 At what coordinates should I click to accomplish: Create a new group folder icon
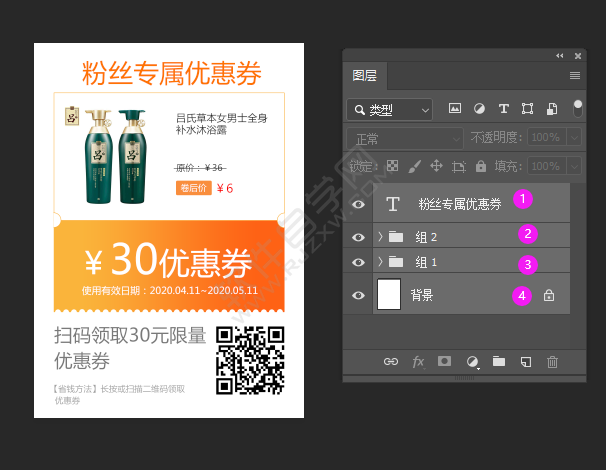(x=499, y=361)
